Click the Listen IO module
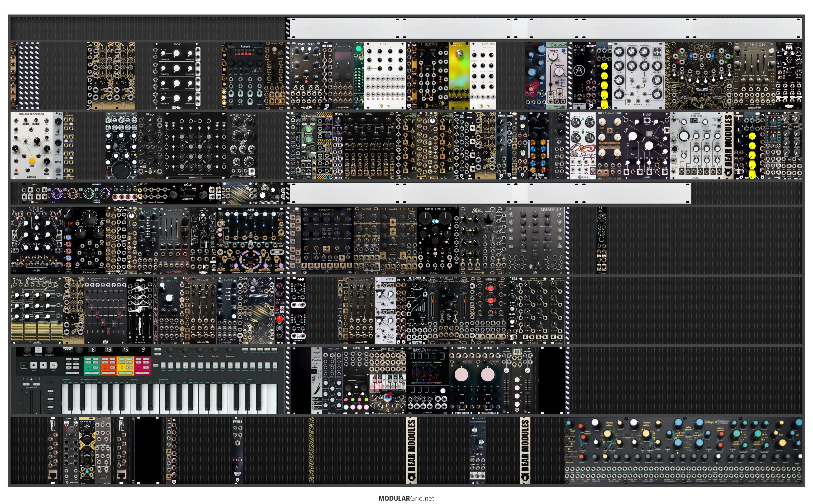The image size is (813, 504). [x=298, y=311]
